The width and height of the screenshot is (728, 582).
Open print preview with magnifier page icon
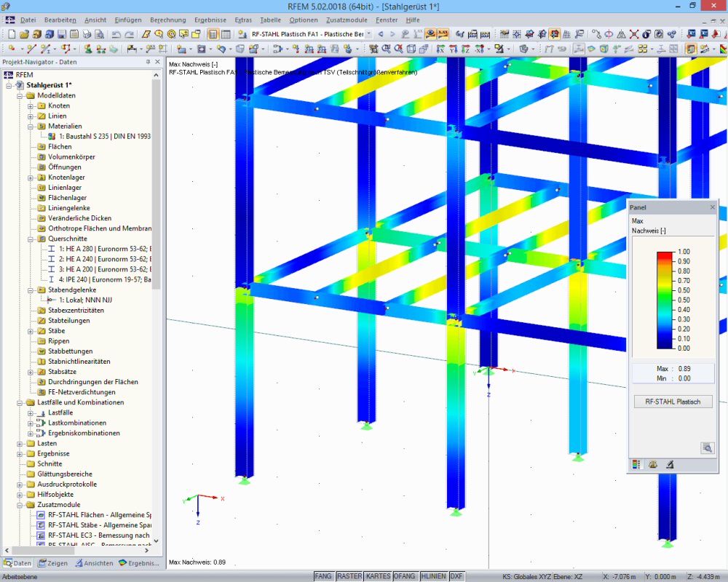tap(99, 34)
